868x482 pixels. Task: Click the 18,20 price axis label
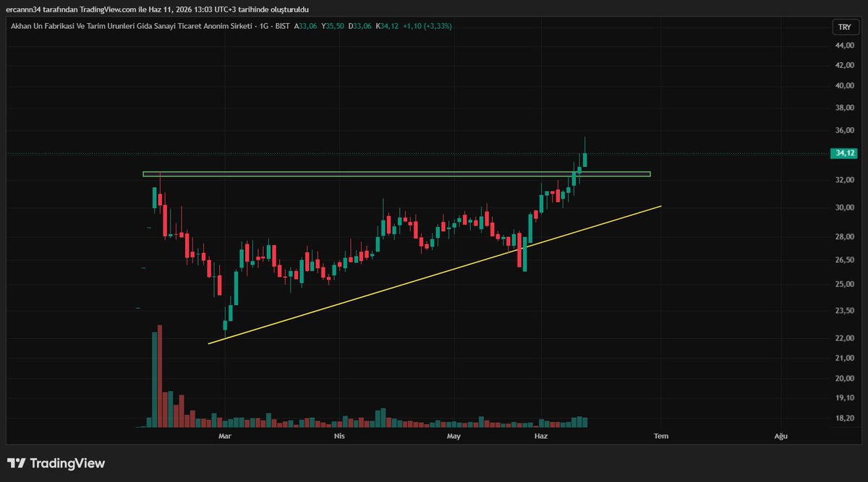(x=845, y=418)
